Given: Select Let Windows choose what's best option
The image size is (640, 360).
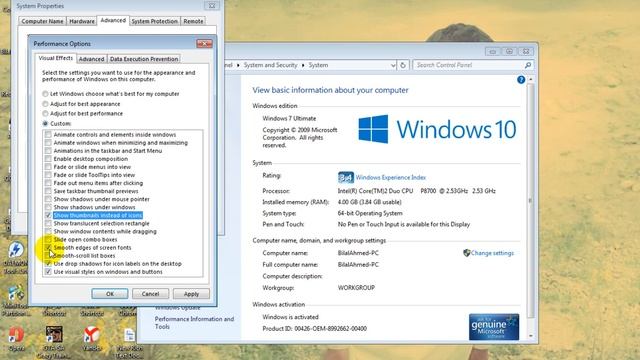Looking at the screenshot, I should (45, 94).
